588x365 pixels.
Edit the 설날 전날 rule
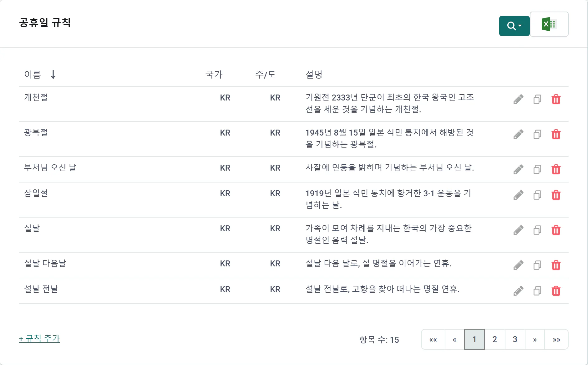tap(518, 291)
